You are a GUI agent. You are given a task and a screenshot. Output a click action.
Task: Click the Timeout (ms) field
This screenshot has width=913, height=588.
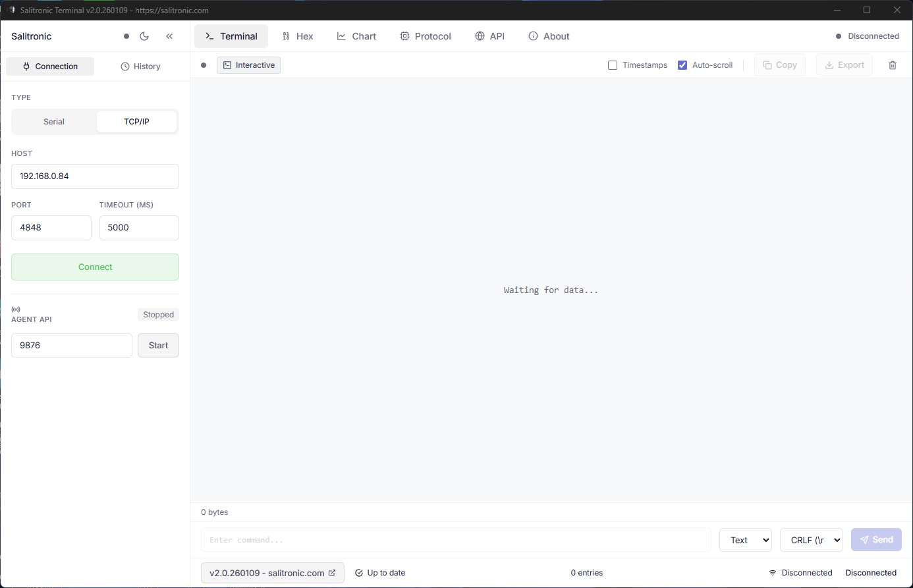pyautogui.click(x=139, y=228)
